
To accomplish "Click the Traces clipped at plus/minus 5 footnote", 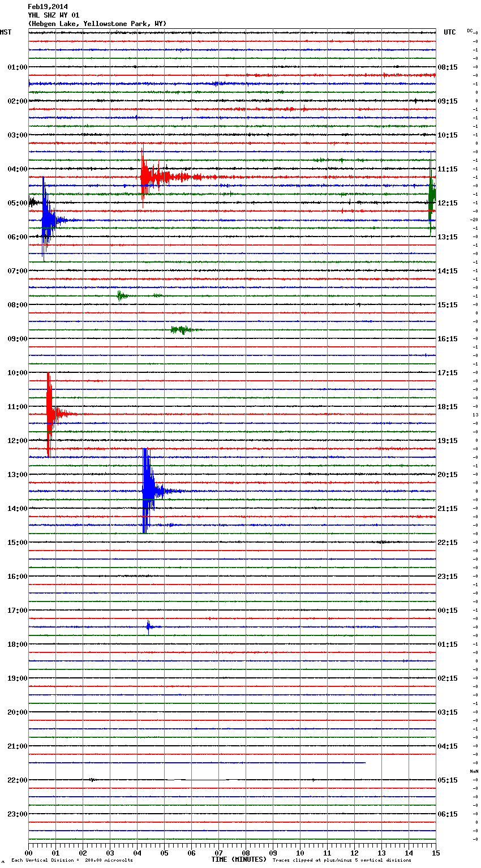I will pyautogui.click(x=342, y=861).
